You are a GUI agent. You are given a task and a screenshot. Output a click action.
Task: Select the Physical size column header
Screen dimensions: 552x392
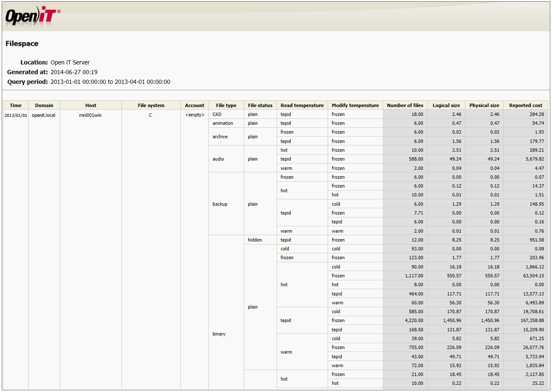(484, 105)
